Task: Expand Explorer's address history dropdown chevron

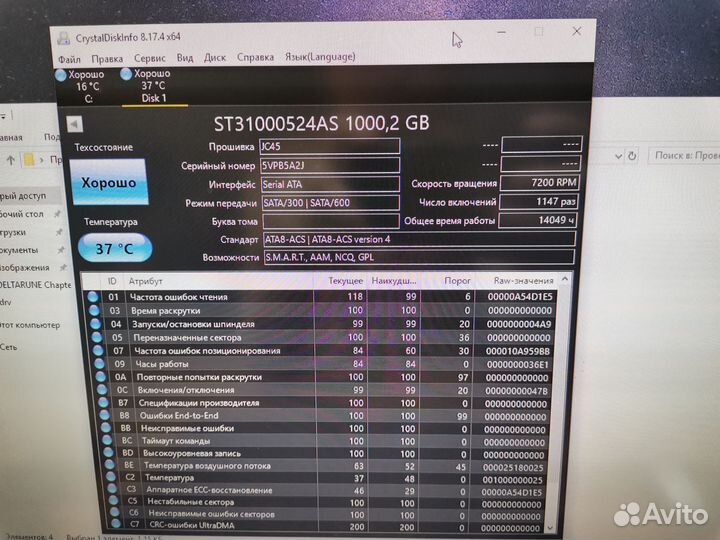Action: [619, 157]
